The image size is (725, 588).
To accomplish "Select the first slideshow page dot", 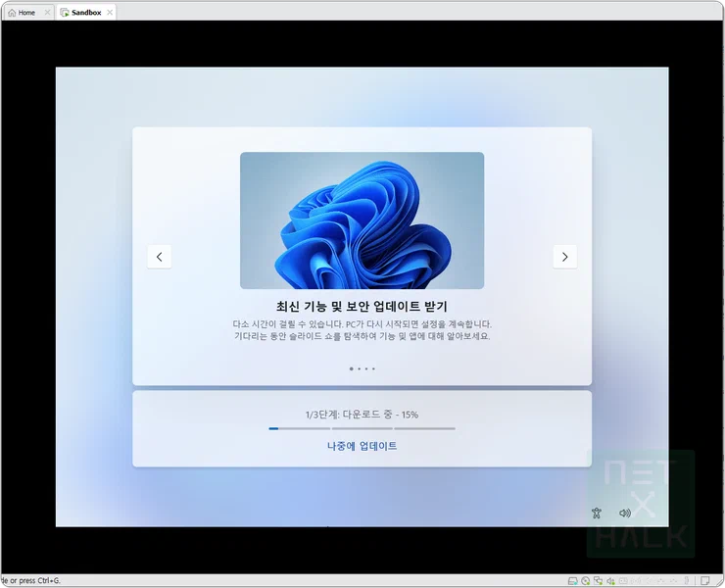I will [x=352, y=368].
